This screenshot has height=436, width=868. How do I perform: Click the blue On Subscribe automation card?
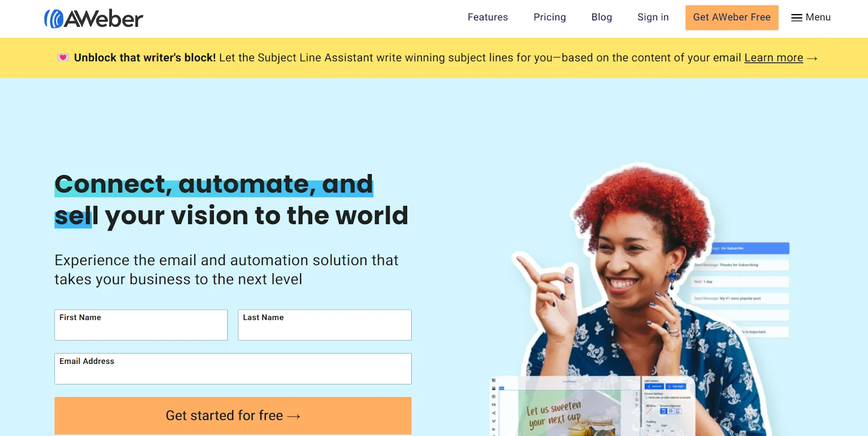750,248
